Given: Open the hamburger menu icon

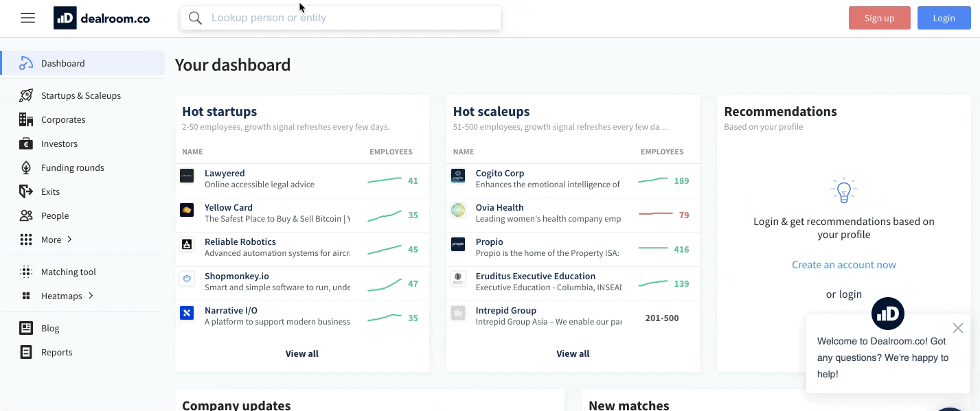Looking at the screenshot, I should (x=27, y=18).
